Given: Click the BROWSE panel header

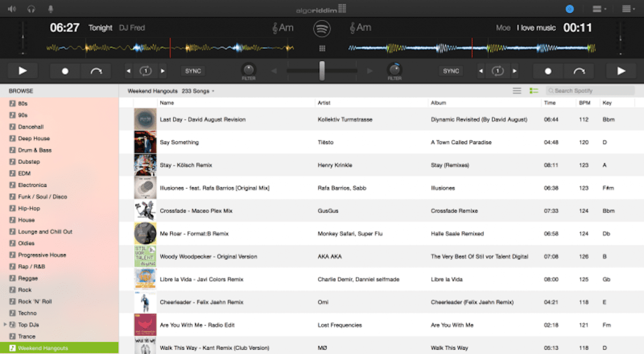Looking at the screenshot, I should [x=59, y=91].
